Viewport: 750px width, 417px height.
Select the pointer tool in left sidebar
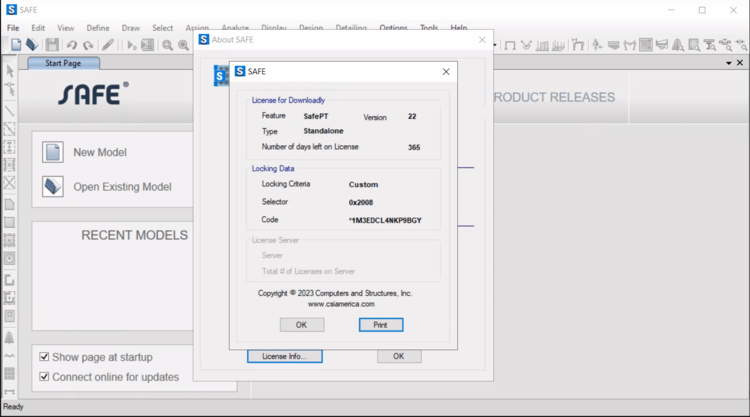tap(10, 71)
